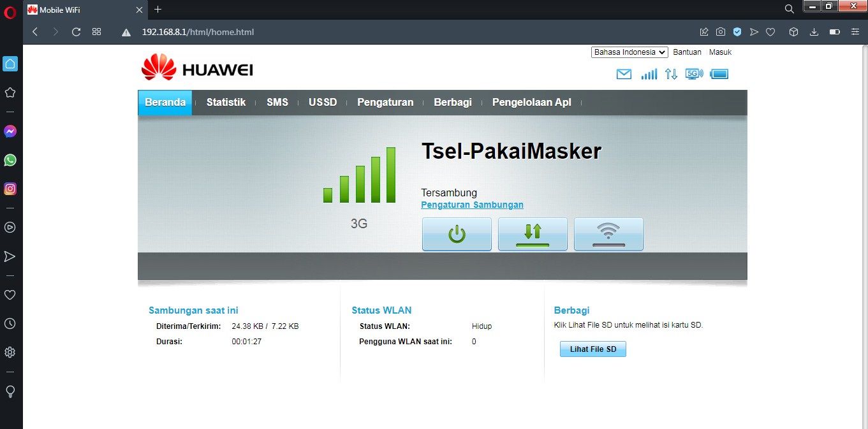Screen dimensions: 868x429
Task: Toggle the battery saver icon
Action: point(834,31)
